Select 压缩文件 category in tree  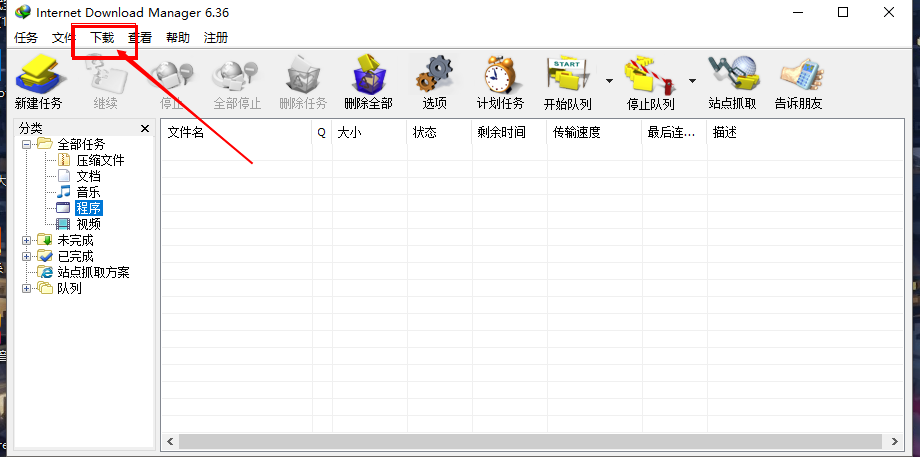point(100,160)
